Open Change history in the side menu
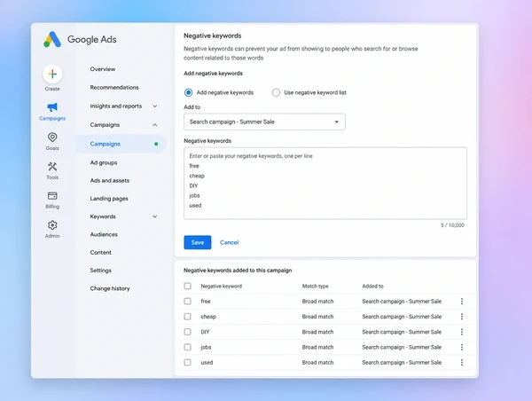 point(110,288)
